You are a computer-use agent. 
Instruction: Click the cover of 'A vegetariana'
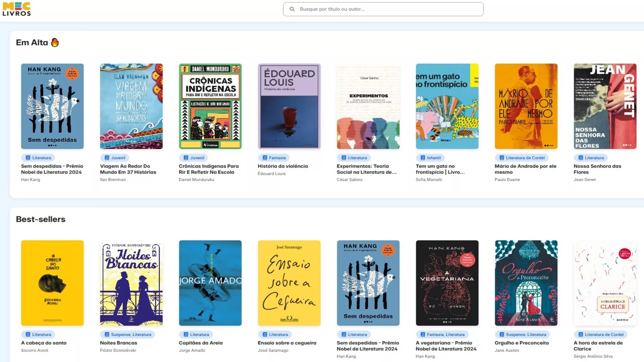[447, 283]
